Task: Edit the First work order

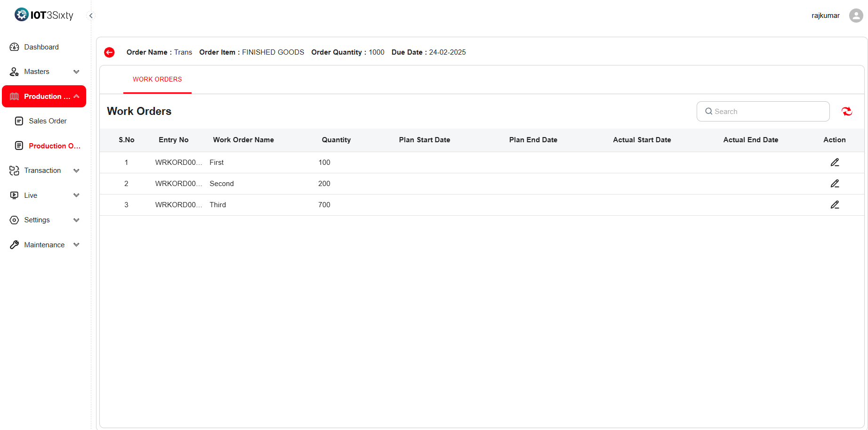Action: (835, 162)
